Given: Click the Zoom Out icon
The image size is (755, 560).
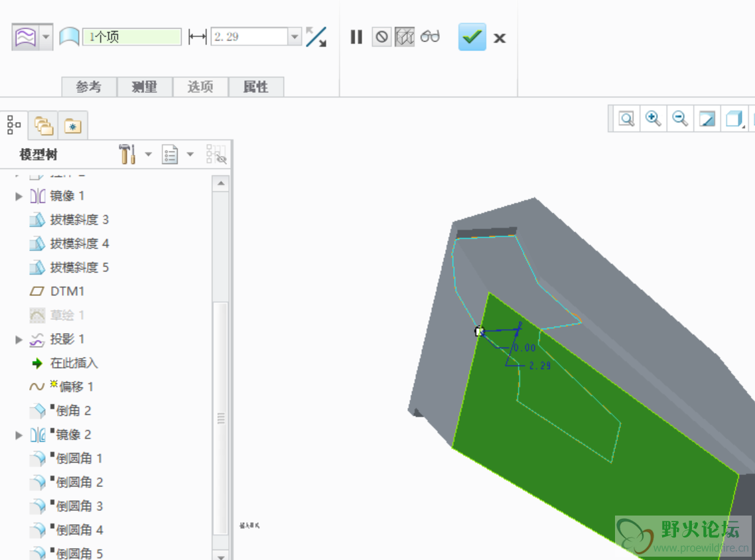Looking at the screenshot, I should pyautogui.click(x=680, y=119).
